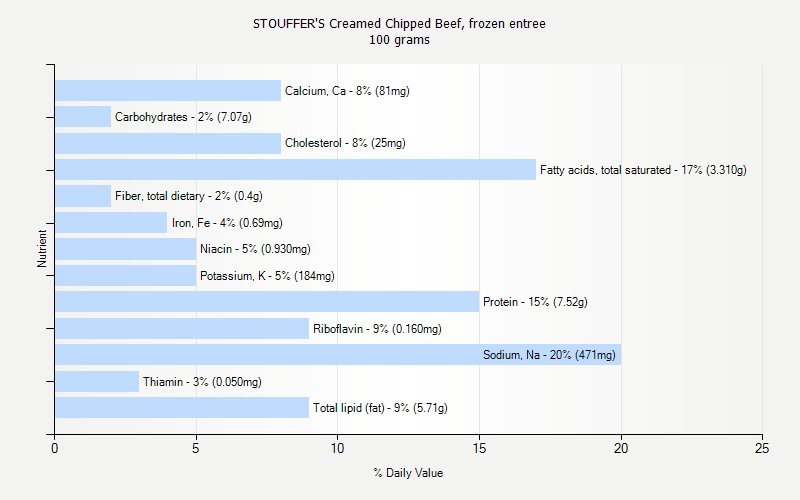Click x-axis tick label '0'
This screenshot has width=800, height=500.
(55, 448)
